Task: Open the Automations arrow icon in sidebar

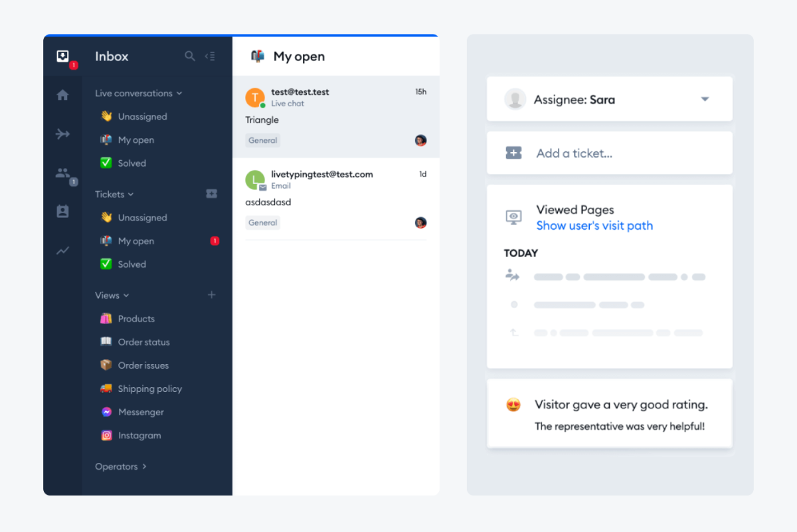Action: 63,133
